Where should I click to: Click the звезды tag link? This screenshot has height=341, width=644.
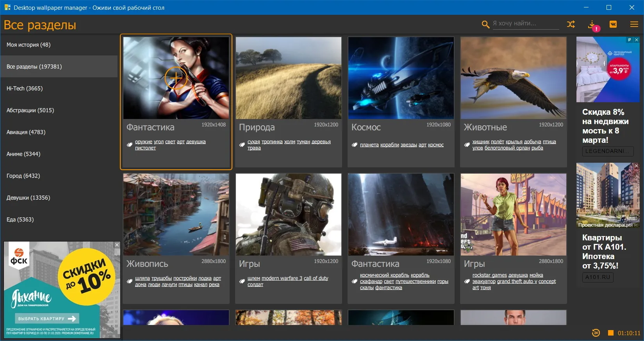pyautogui.click(x=409, y=145)
